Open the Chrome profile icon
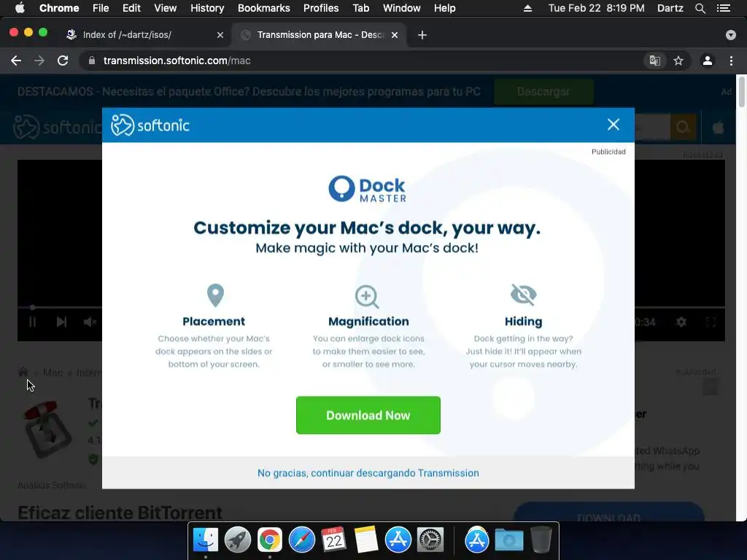Screen dimensions: 747x560 708,61
